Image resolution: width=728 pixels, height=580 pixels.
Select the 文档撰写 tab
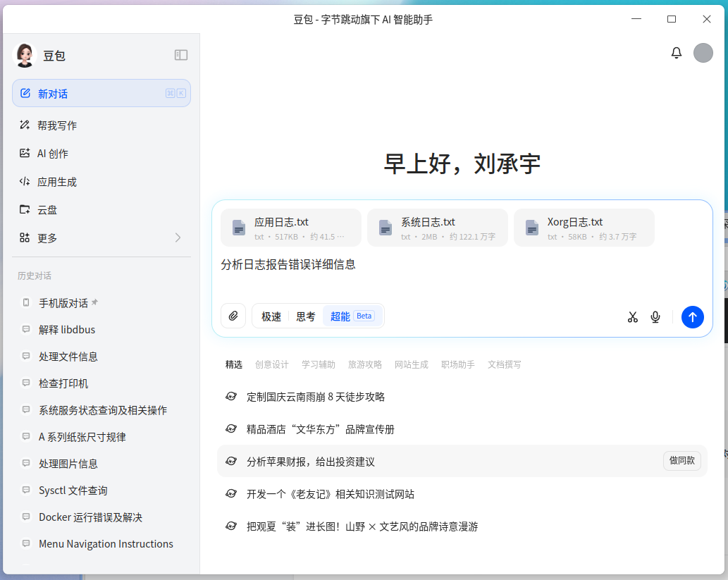504,364
